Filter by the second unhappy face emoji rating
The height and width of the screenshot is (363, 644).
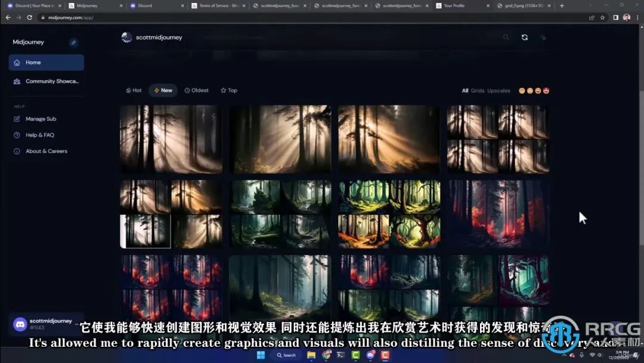pos(530,91)
